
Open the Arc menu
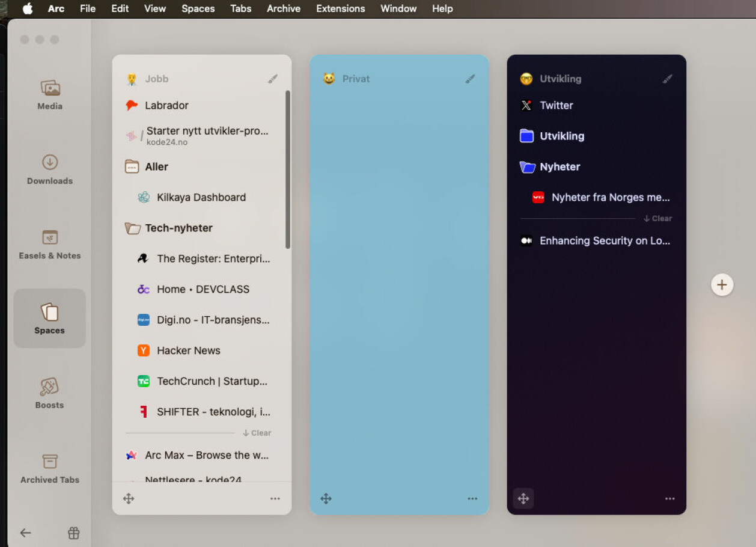[56, 8]
